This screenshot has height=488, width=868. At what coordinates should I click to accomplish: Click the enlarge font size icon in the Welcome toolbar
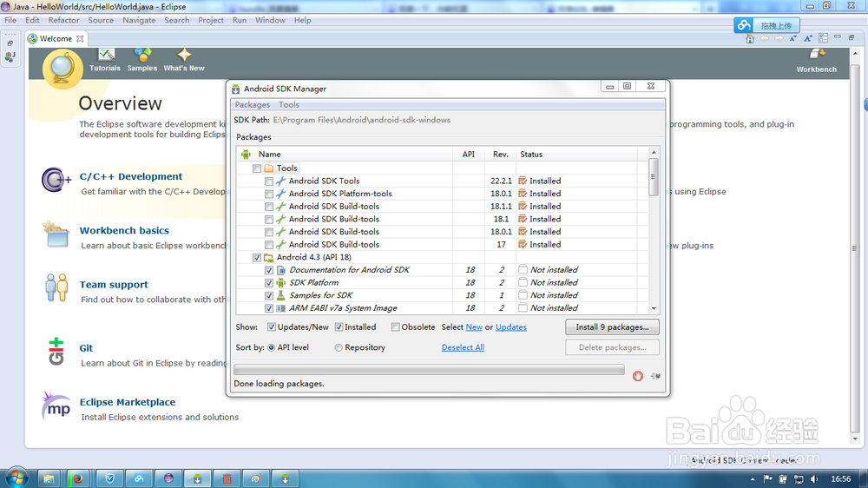(x=808, y=38)
